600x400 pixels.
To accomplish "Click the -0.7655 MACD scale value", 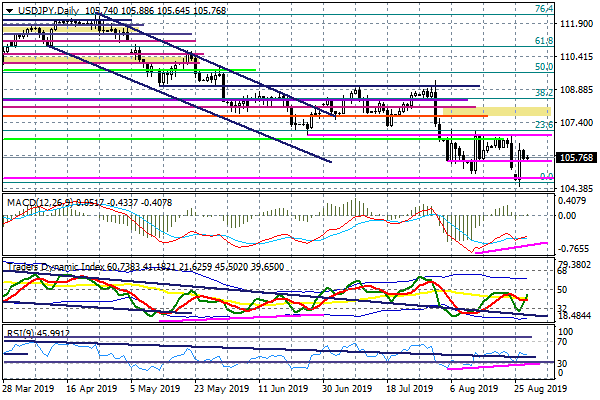I will [x=574, y=249].
